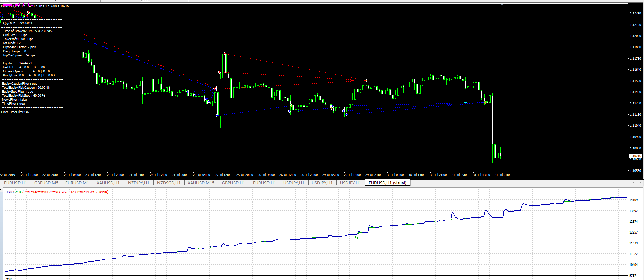Click the Exponent Factor: 2 pips line

(19, 47)
